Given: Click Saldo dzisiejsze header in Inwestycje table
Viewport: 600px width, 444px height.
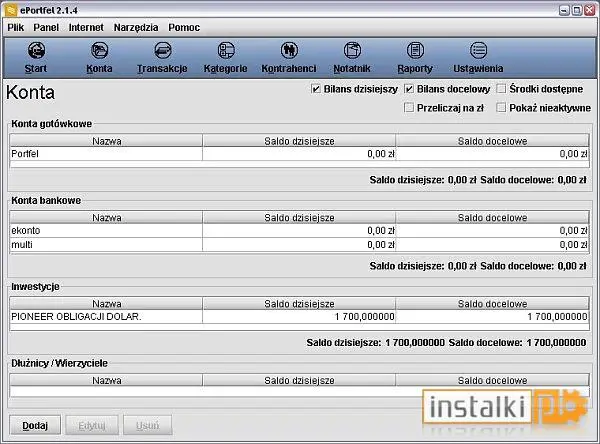Looking at the screenshot, I should pos(299,304).
